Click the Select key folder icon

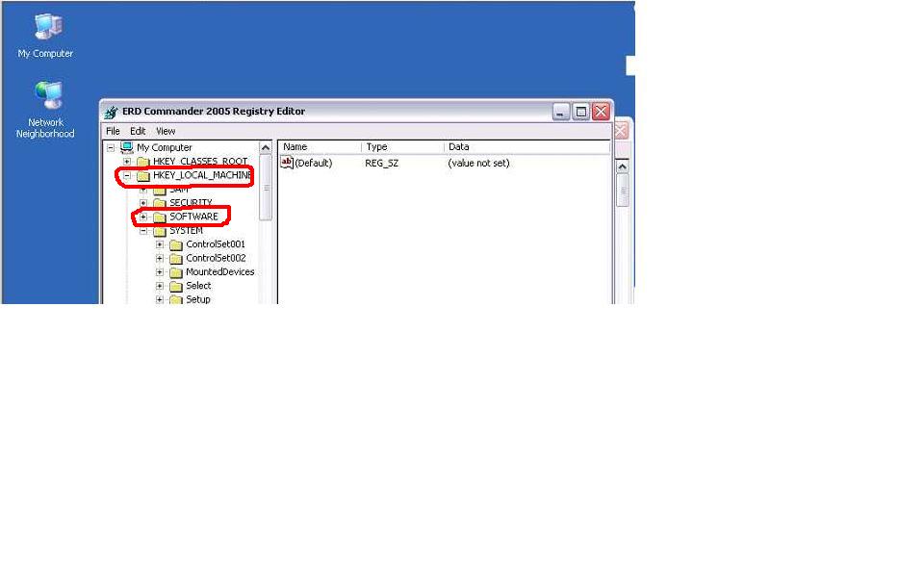coord(176,287)
